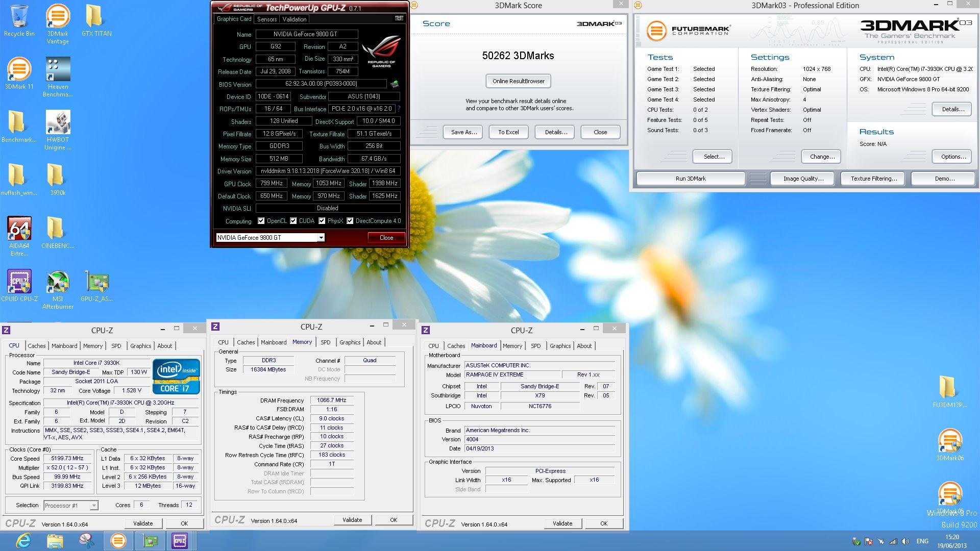Open the FU3DM13P folder icon

tap(949, 392)
